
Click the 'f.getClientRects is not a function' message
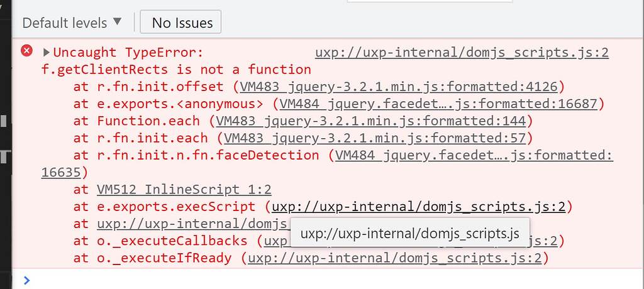(176, 70)
